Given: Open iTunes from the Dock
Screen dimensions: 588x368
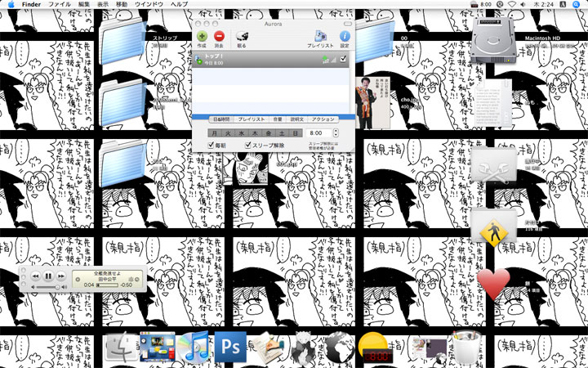Looking at the screenshot, I should point(194,346).
